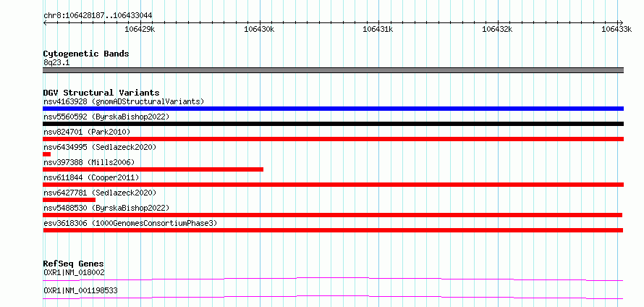Select the blue nsv4163928 variant bar
Image resolution: width=644 pixels, height=307 pixels.
click(x=333, y=109)
